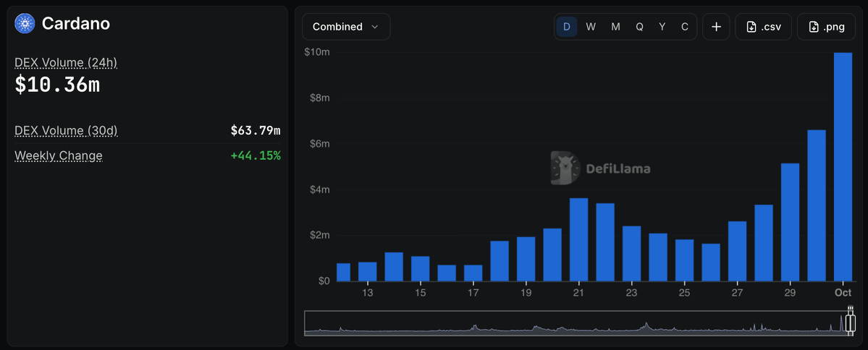Screen dimensions: 868x350
Task: Click the $63.79m 30d volume value
Action: 256,130
